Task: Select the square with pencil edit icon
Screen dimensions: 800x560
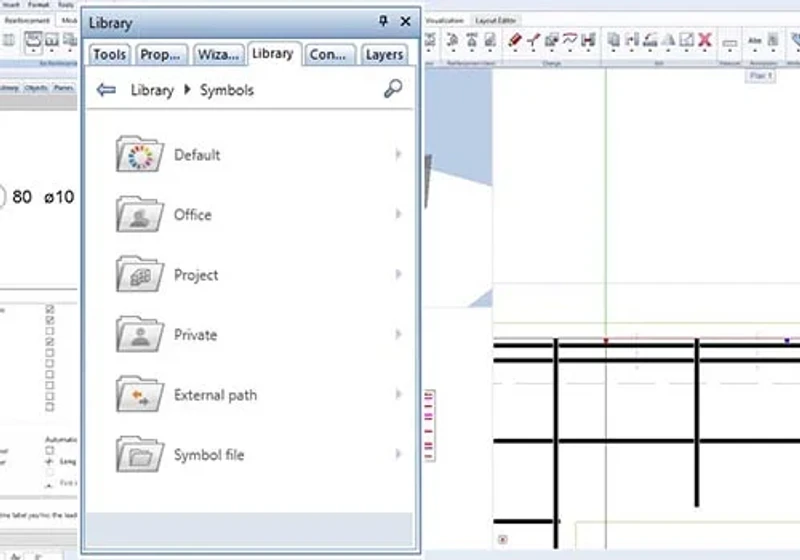Action: click(x=687, y=40)
